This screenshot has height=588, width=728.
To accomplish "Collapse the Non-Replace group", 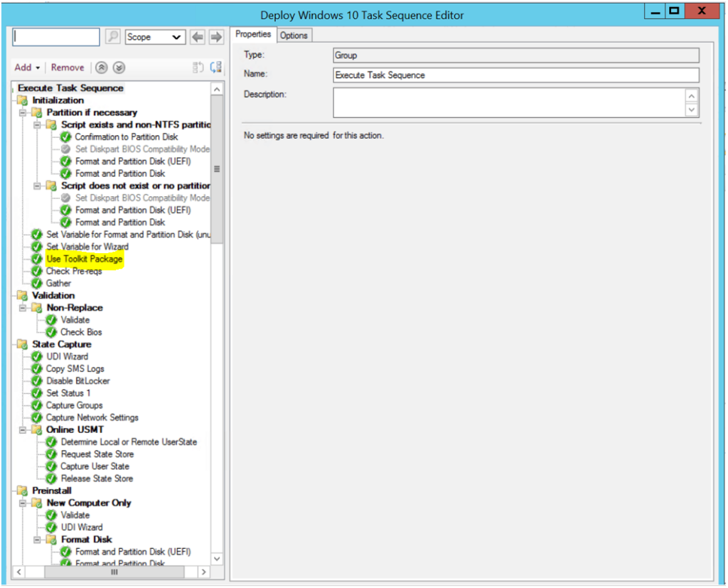I will pos(22,308).
